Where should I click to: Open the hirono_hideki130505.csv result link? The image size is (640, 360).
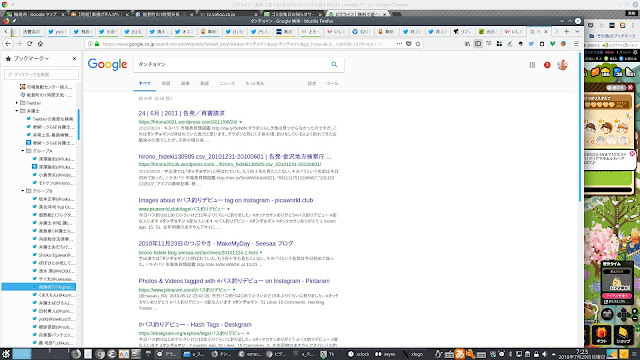tap(235, 156)
